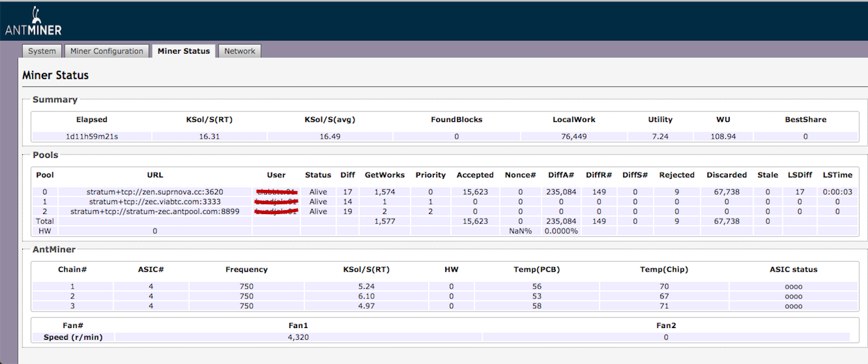Click the Frequency column header

coord(246,269)
